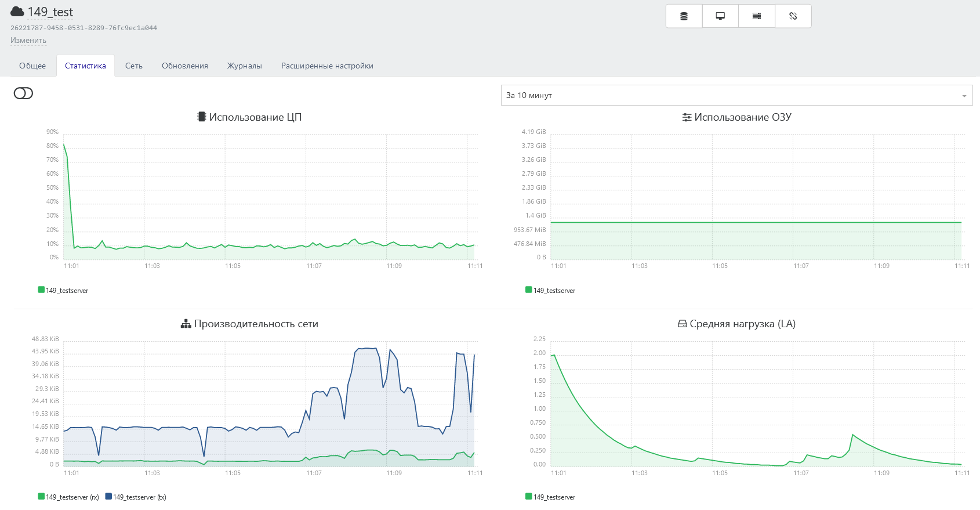Image resolution: width=980 pixels, height=510 pixels.
Task: Click the broken link unlink icon button
Action: (793, 16)
